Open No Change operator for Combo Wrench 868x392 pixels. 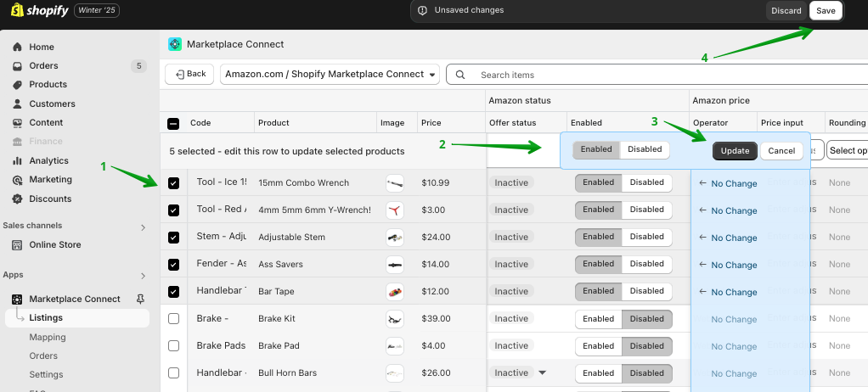click(x=728, y=183)
